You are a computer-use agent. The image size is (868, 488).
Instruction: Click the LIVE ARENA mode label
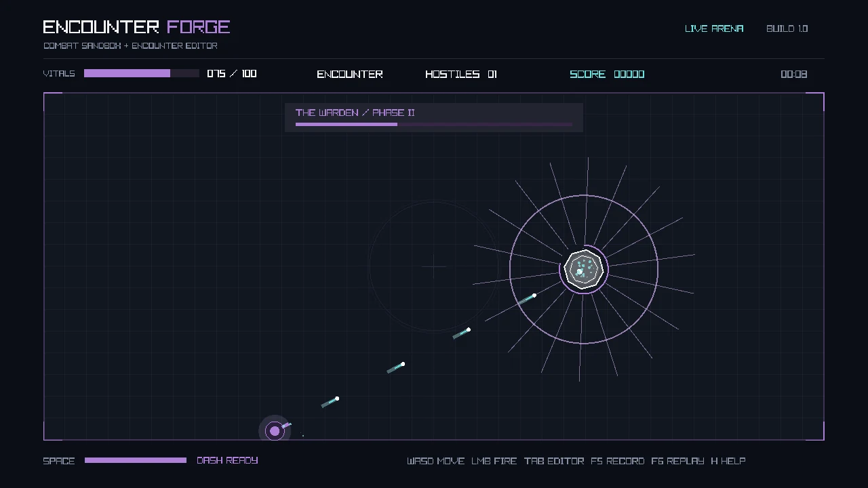coord(714,28)
